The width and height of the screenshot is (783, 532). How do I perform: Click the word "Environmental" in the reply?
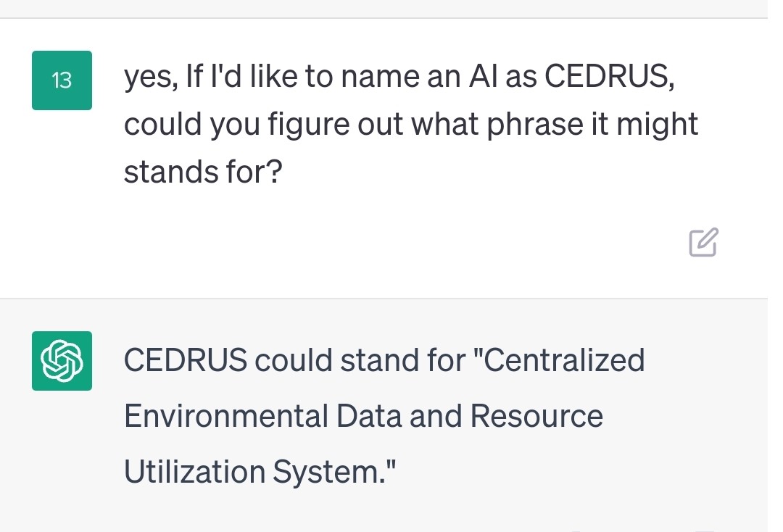coord(225,416)
